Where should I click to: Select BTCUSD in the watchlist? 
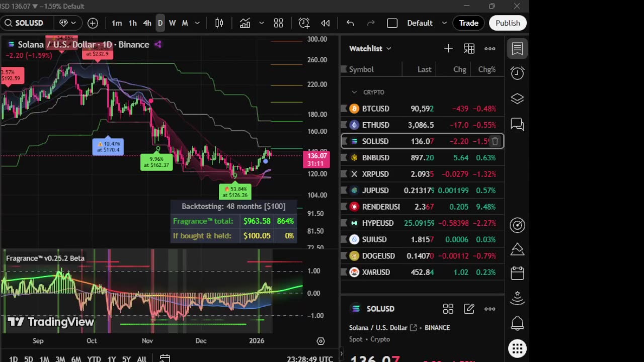(x=423, y=109)
